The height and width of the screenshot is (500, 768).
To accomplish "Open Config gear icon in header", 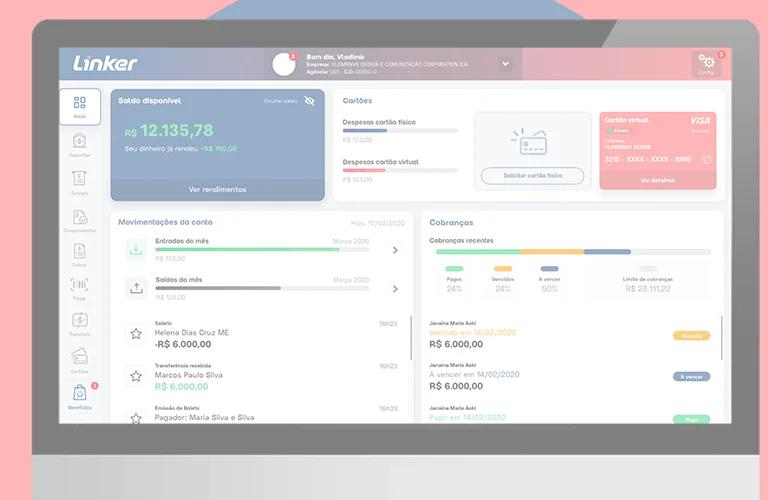I will point(706,62).
